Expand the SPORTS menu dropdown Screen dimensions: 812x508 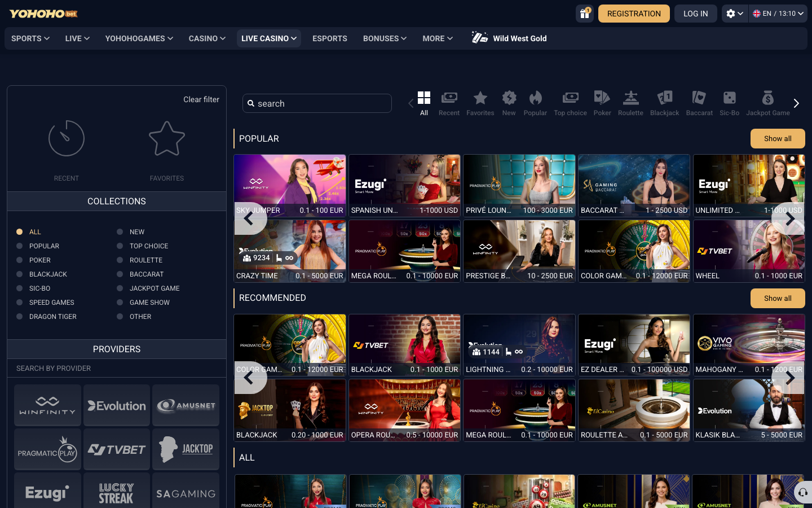(30, 38)
